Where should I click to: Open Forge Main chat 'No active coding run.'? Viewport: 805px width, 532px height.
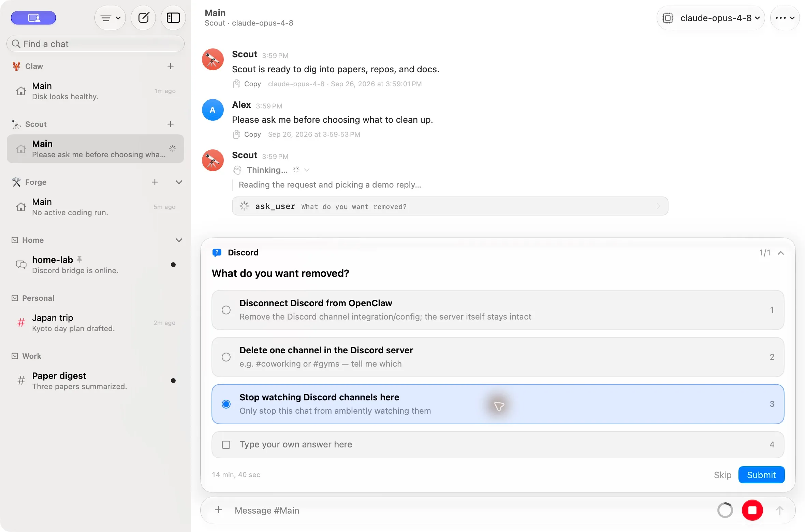(96, 207)
